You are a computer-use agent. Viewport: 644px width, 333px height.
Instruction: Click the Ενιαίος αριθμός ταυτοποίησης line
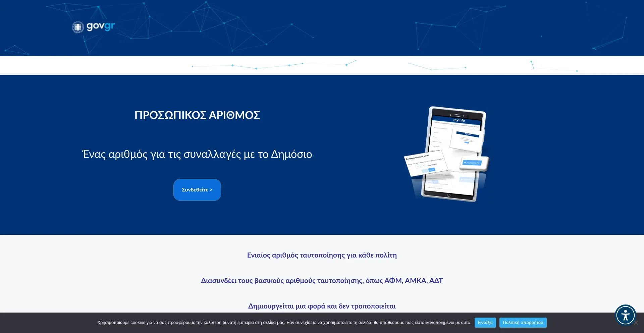(x=322, y=255)
